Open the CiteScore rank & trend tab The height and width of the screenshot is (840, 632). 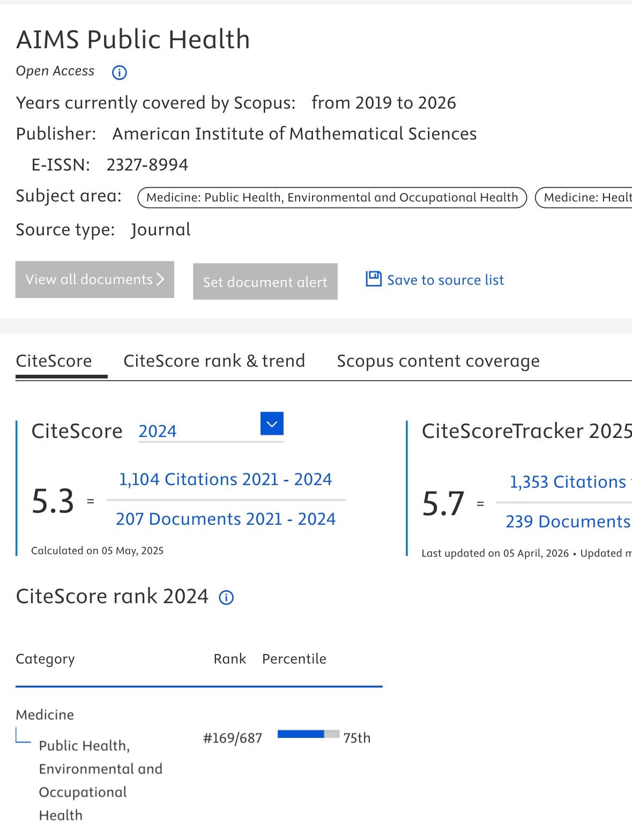(x=214, y=361)
